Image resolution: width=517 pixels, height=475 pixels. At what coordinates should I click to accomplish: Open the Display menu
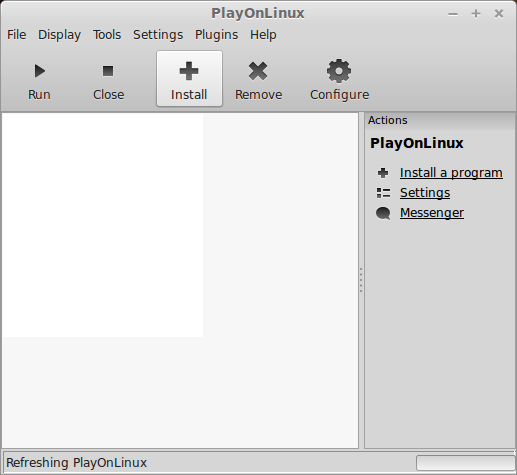point(59,35)
